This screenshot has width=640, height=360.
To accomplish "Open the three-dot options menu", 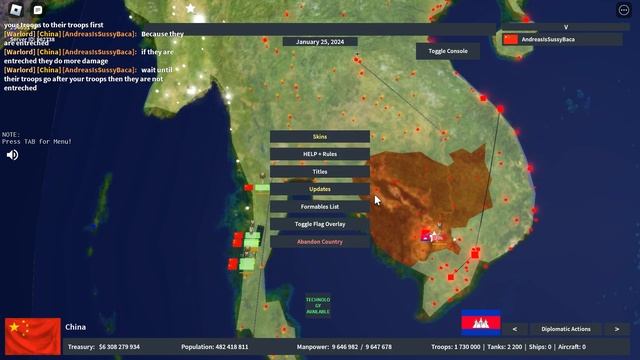I will (x=624, y=10).
